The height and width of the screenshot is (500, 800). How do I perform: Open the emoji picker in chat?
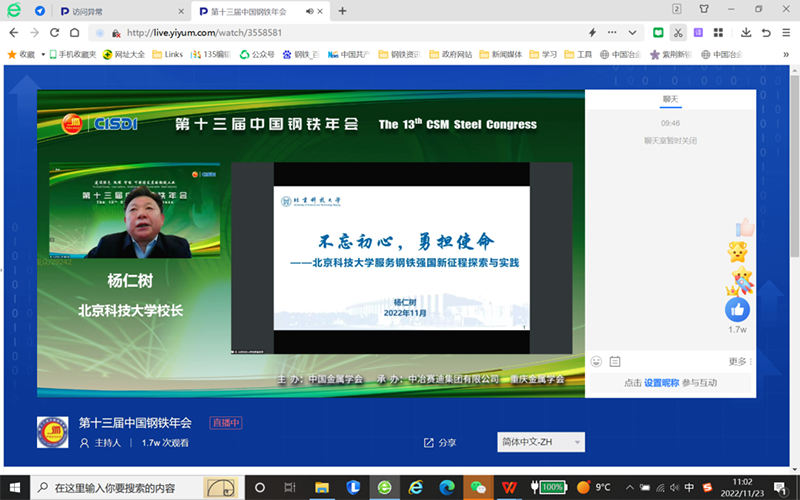pos(596,361)
